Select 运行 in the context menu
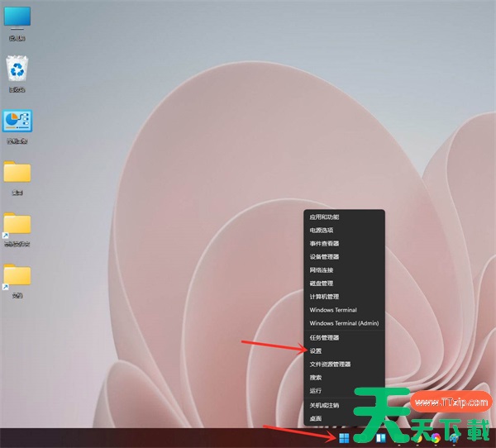The image size is (496, 448). [344, 391]
